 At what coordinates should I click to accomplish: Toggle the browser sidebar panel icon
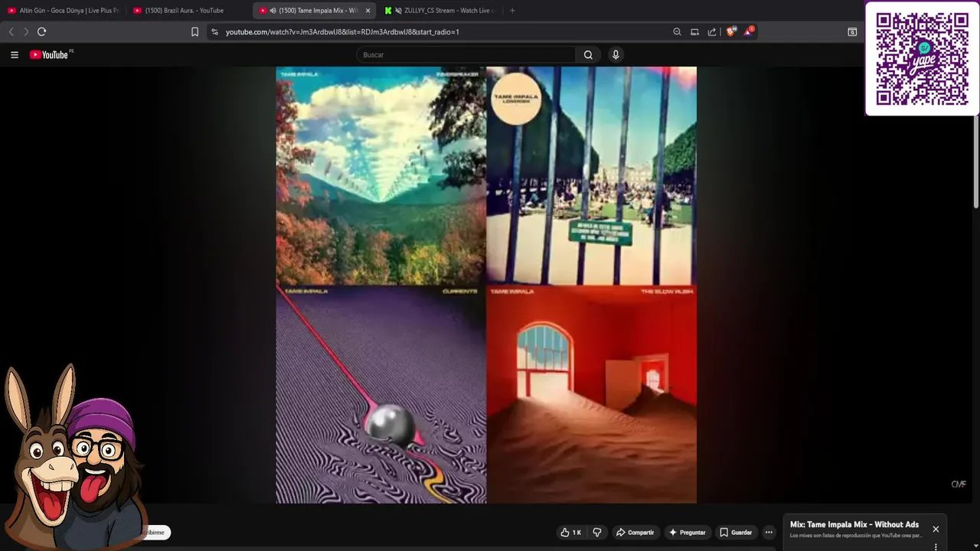(x=852, y=32)
